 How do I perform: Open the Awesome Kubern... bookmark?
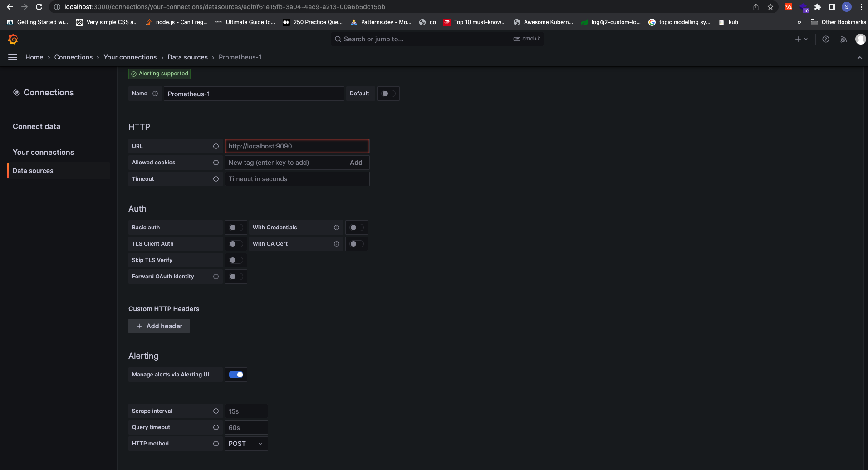[x=543, y=22]
